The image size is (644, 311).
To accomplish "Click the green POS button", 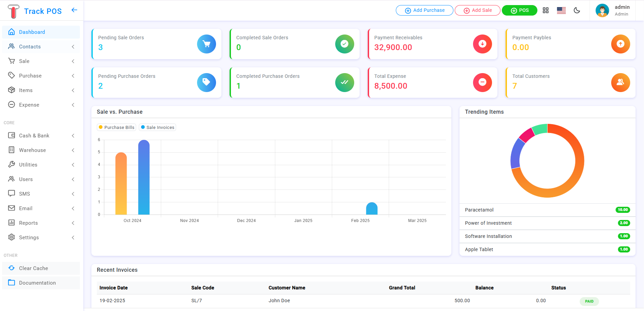I will [x=519, y=10].
